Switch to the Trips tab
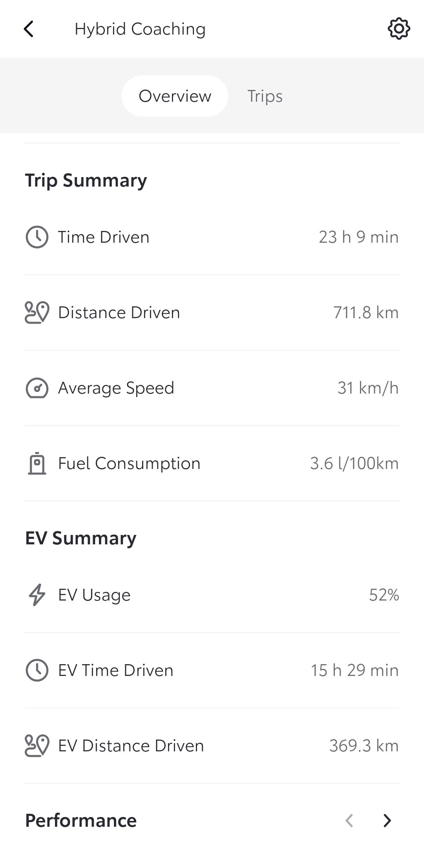Image resolution: width=424 pixels, height=868 pixels. [x=265, y=96]
